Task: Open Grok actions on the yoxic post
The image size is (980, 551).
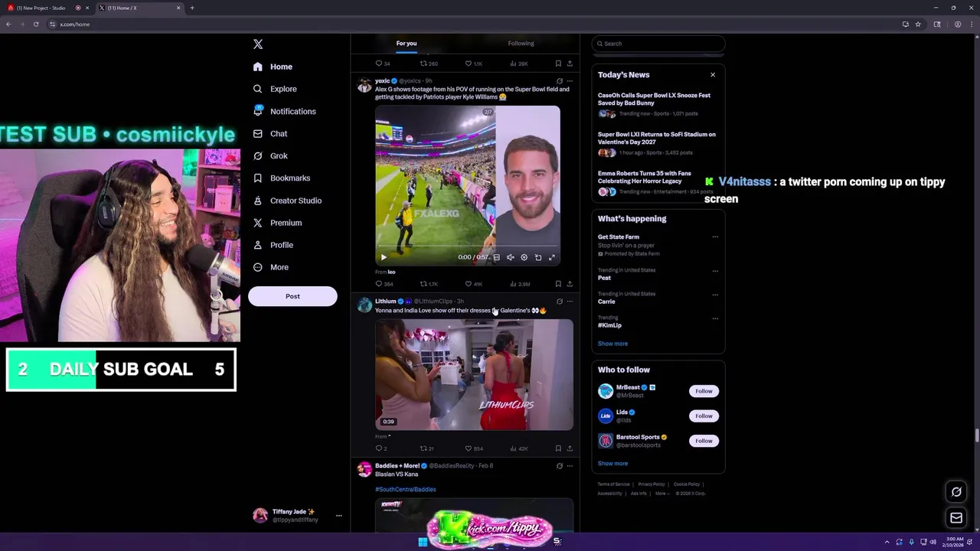Action: click(x=559, y=80)
